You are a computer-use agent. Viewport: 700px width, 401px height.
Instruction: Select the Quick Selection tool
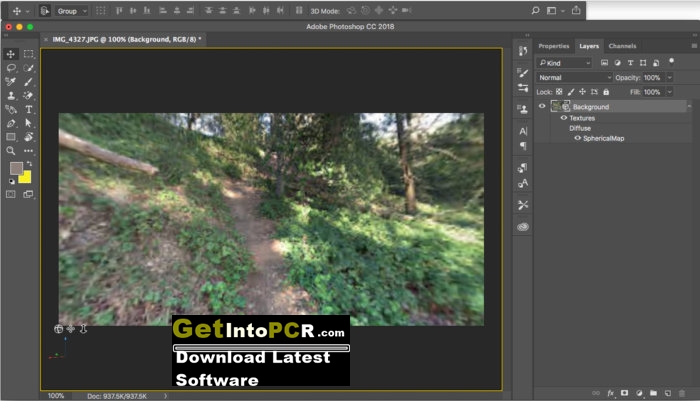point(29,68)
